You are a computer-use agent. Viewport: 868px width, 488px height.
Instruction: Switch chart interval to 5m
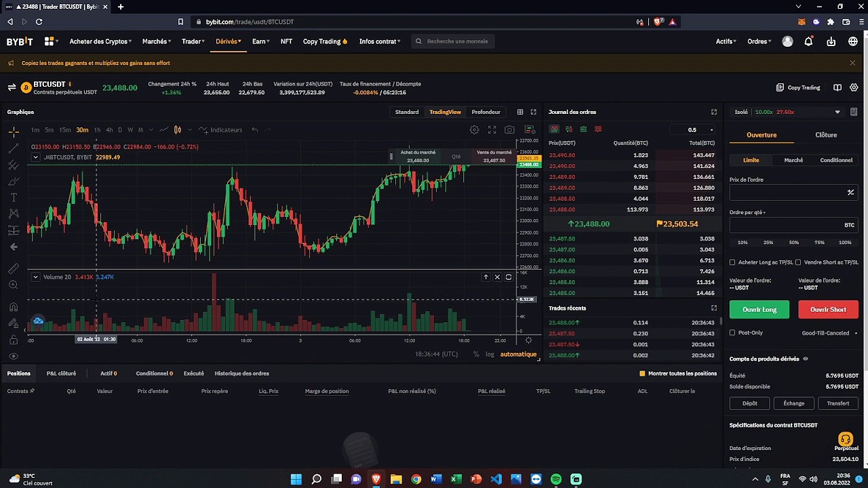point(49,129)
